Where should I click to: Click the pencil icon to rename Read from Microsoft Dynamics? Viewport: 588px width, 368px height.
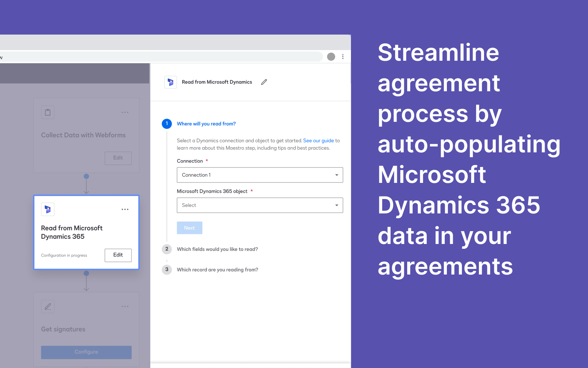[x=263, y=82]
